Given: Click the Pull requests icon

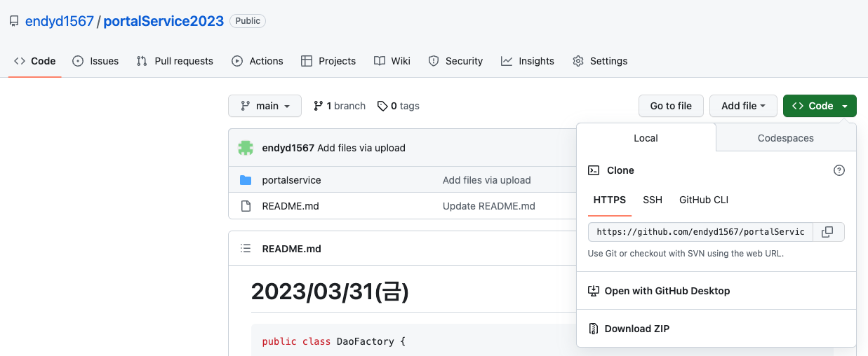Looking at the screenshot, I should click(142, 61).
